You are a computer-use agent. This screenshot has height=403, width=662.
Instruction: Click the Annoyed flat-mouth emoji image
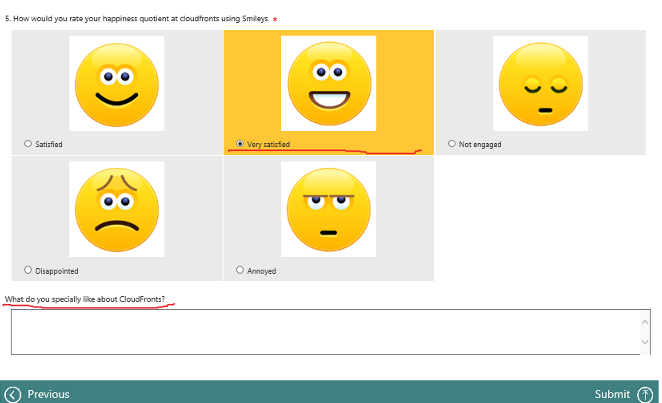pyautogui.click(x=328, y=209)
